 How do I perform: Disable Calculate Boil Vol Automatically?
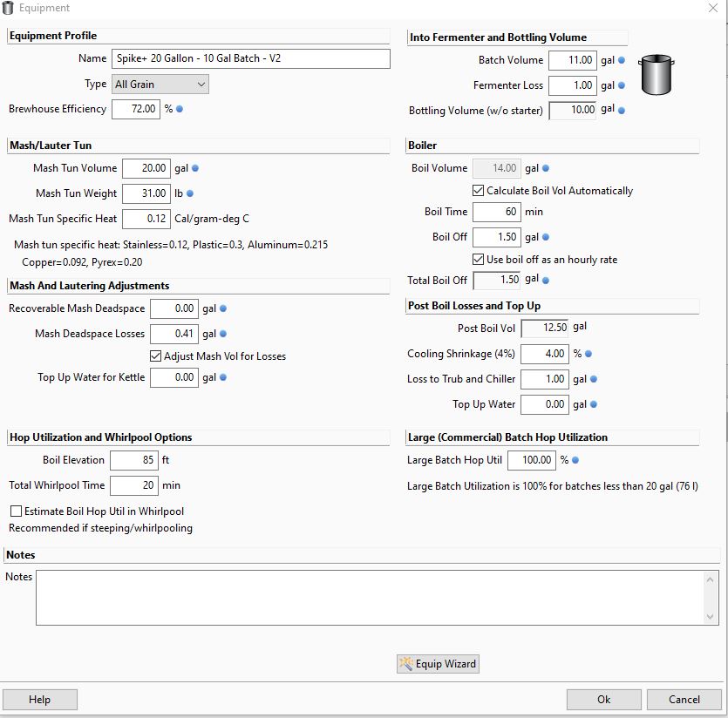[478, 191]
